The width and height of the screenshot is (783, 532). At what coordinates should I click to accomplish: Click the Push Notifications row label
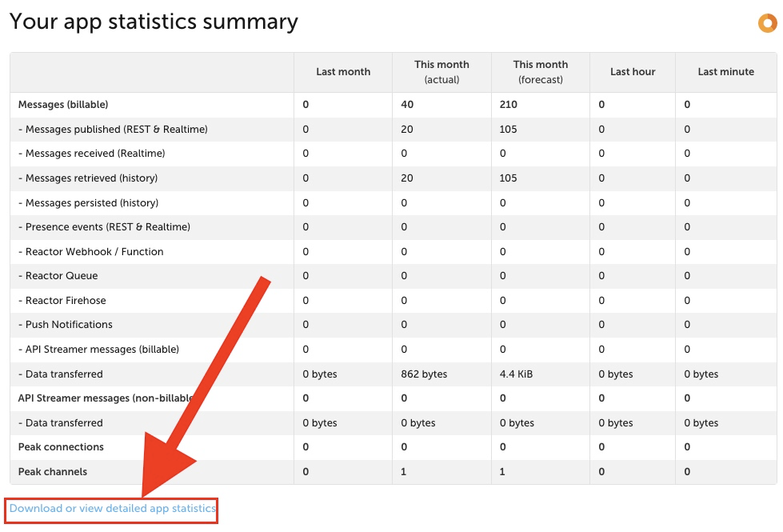(x=66, y=325)
